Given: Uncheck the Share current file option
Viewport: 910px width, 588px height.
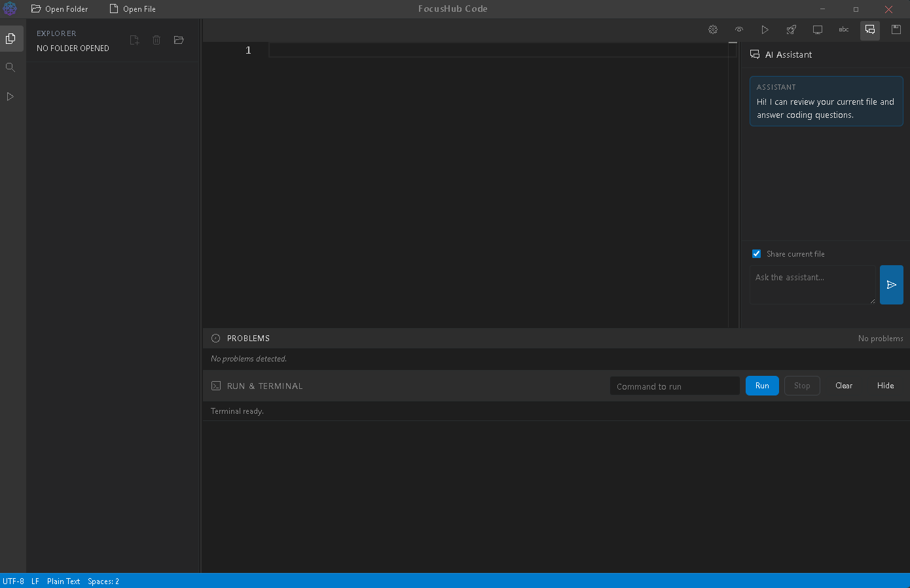Looking at the screenshot, I should click(756, 253).
